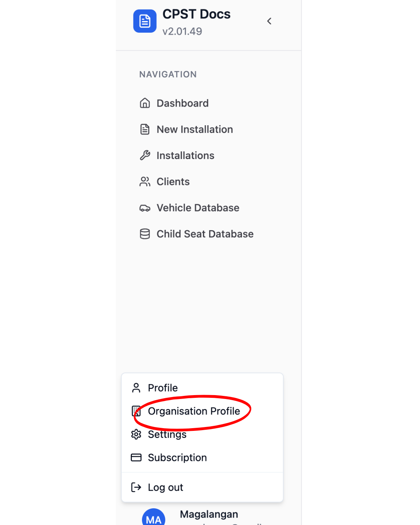The height and width of the screenshot is (525, 420).
Task: Click the Child Seat Database cylinder icon
Action: [x=145, y=234]
